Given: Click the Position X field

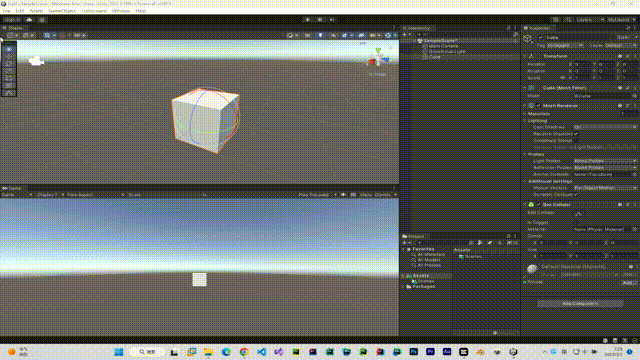Looking at the screenshot, I should tap(582, 64).
